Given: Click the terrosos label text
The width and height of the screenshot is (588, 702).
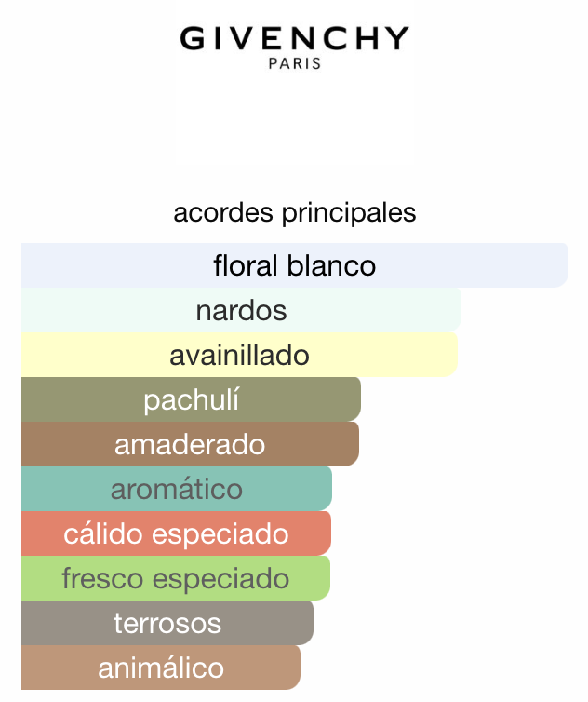Looking at the screenshot, I should [x=167, y=623].
